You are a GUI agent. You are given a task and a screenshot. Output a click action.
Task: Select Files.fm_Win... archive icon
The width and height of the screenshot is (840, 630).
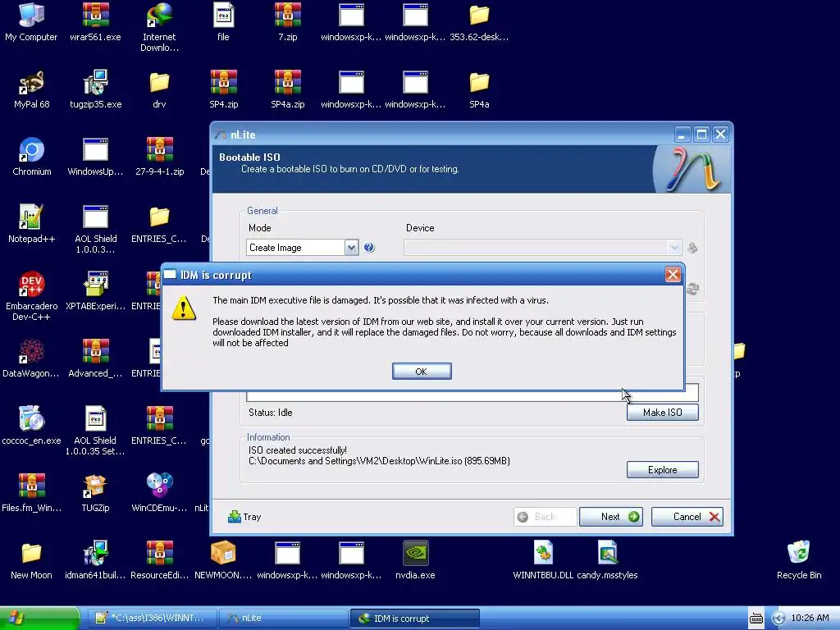pyautogui.click(x=32, y=494)
